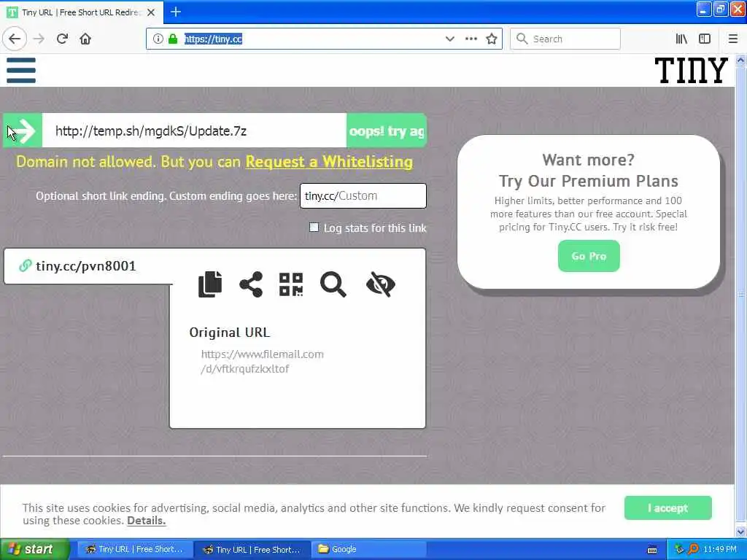Click the tray magnifier icon near clock
The height and width of the screenshot is (560, 747).
pyautogui.click(x=694, y=549)
